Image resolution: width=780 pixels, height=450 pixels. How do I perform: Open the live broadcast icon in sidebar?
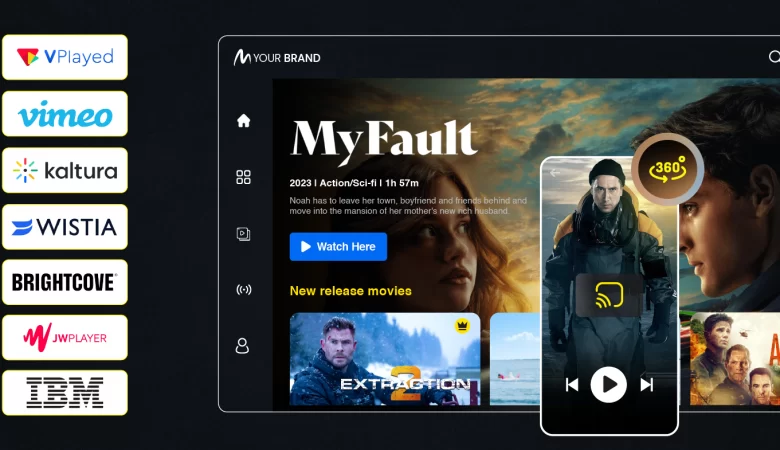pos(244,289)
